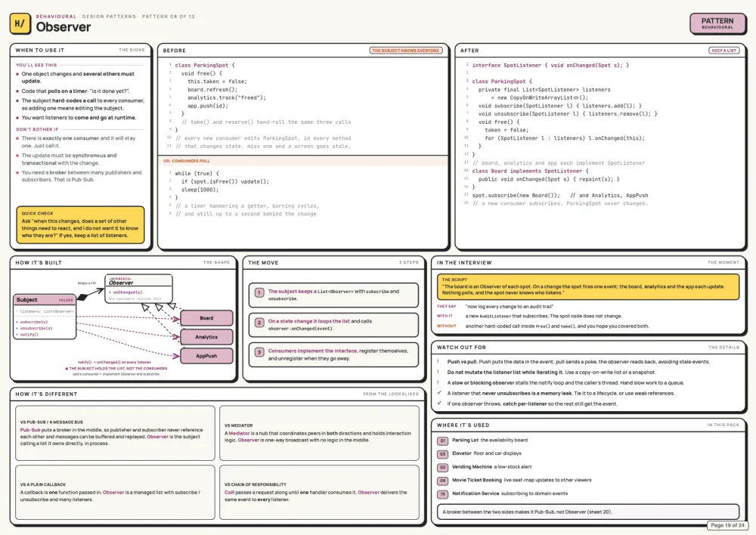Click the "WATCH OUT FOR" heading
This screenshot has height=535, width=756.
click(x=461, y=348)
